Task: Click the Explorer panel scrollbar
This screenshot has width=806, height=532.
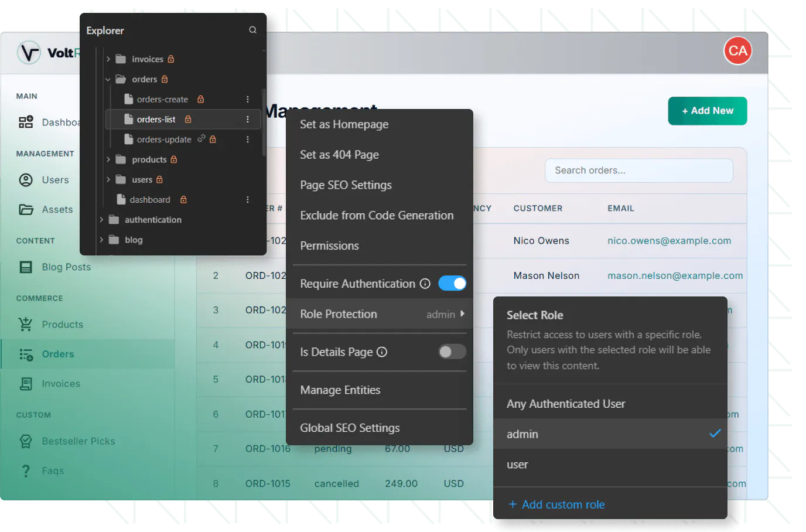Action: click(264, 122)
